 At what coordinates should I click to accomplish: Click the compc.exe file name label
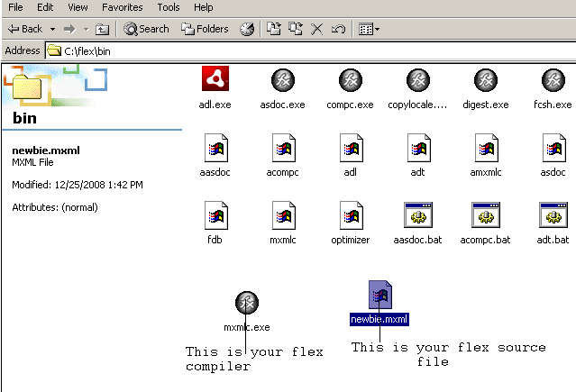click(x=350, y=105)
